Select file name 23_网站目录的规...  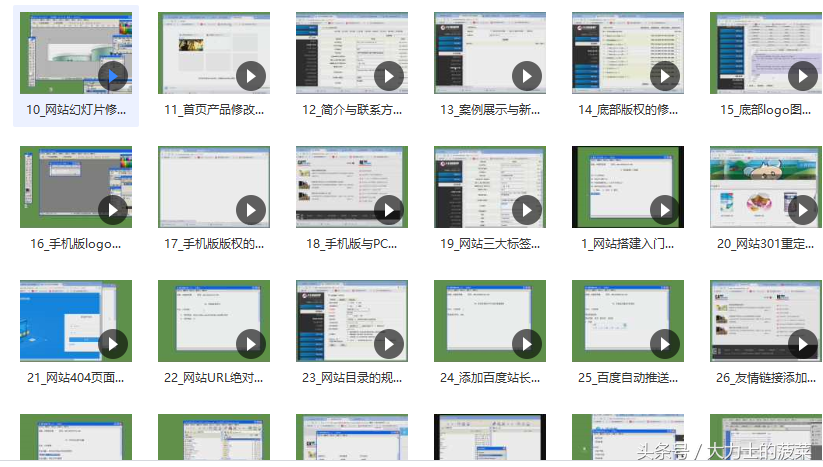click(x=352, y=377)
